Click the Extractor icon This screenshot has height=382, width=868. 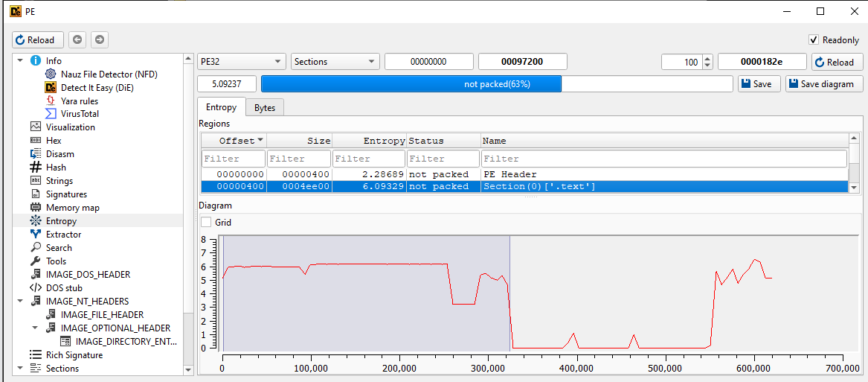click(36, 234)
